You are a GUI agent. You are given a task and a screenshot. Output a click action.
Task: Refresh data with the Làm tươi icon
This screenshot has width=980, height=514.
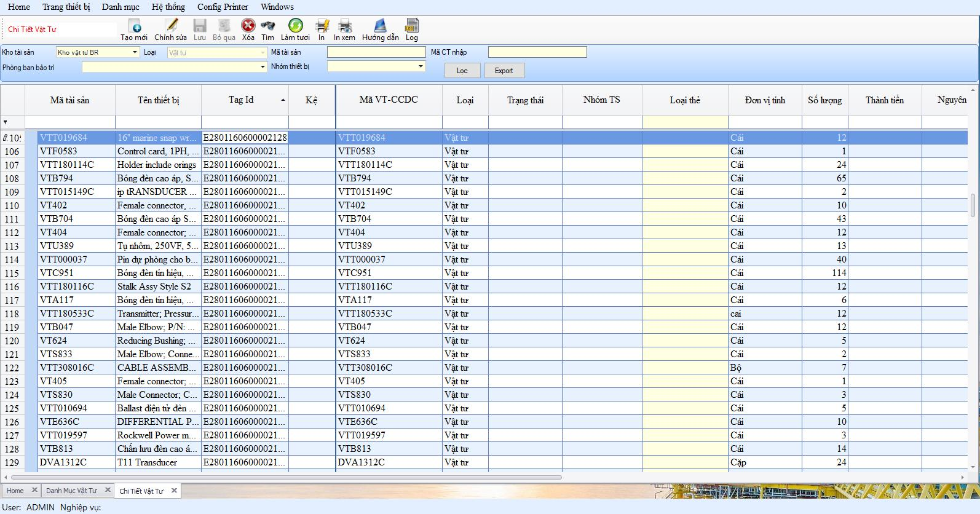coord(295,26)
